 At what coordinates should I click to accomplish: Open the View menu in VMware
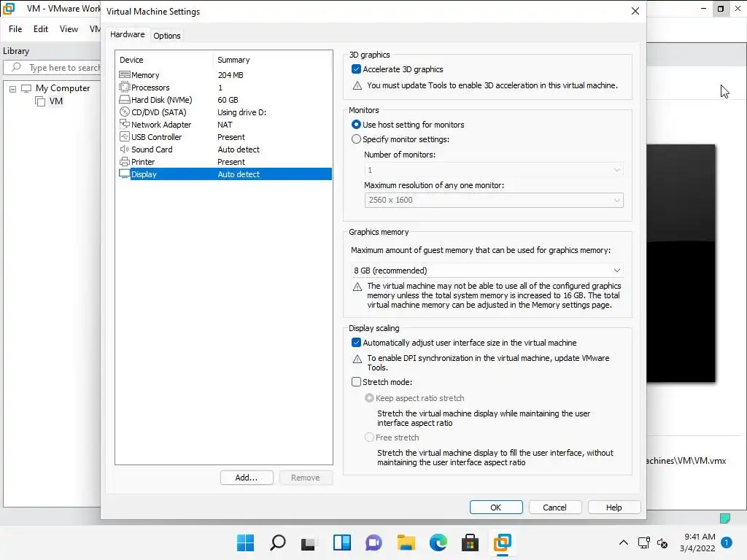click(69, 29)
